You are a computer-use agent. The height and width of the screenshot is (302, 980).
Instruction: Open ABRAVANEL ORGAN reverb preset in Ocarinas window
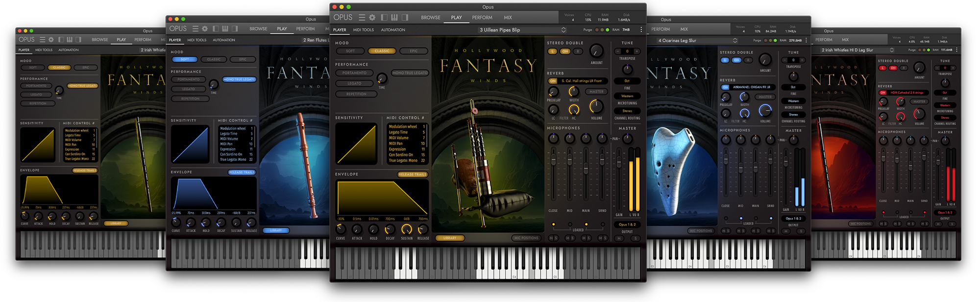pos(752,87)
